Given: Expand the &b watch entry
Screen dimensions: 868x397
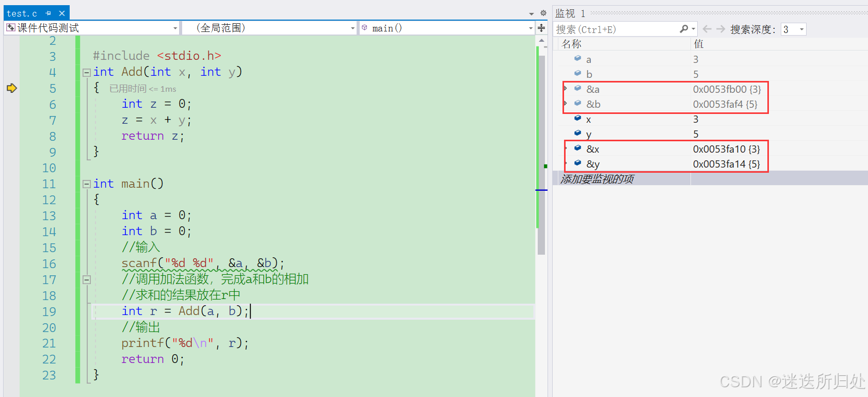Looking at the screenshot, I should (x=566, y=104).
